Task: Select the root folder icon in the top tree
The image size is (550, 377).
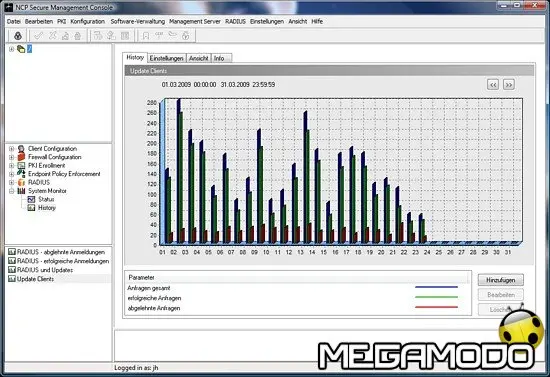Action: (x=21, y=49)
